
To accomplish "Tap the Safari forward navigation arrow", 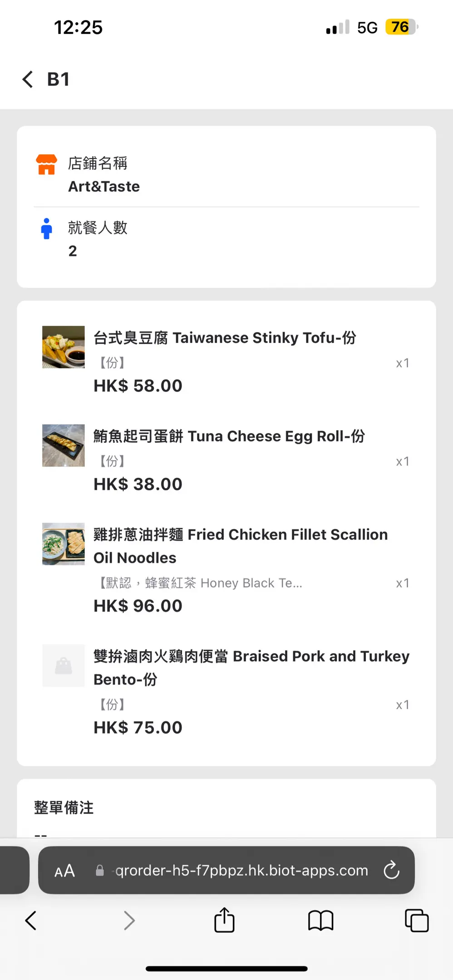I will coord(129,921).
